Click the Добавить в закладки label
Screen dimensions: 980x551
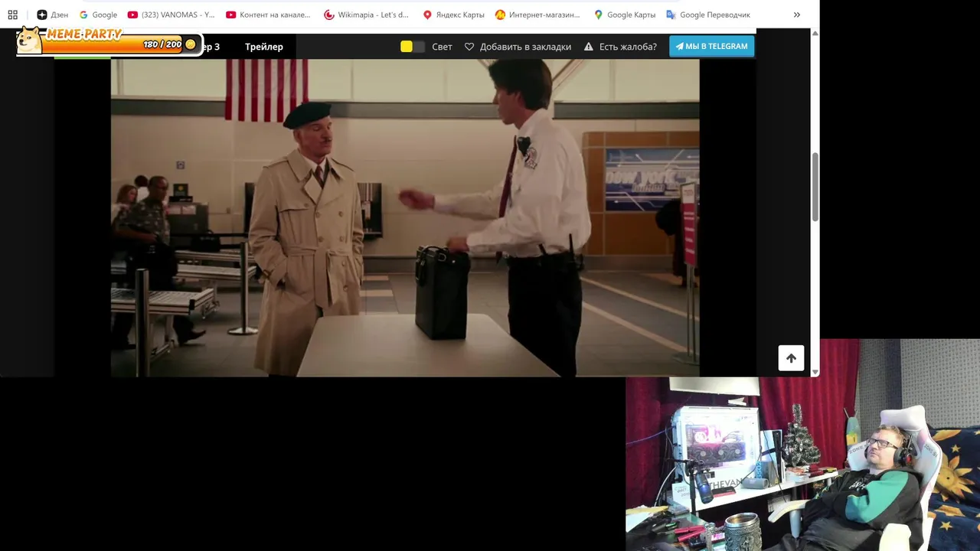tap(525, 47)
